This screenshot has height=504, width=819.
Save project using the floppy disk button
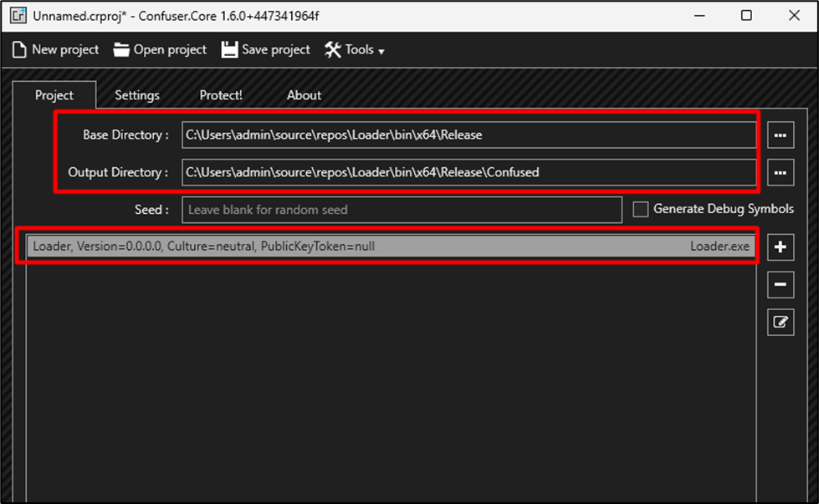[265, 49]
